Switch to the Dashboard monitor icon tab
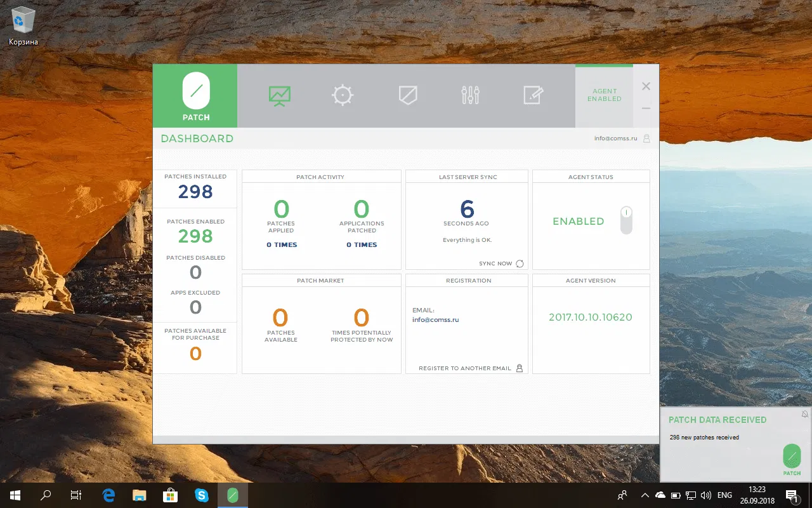Image resolution: width=812 pixels, height=508 pixels. coord(279,95)
